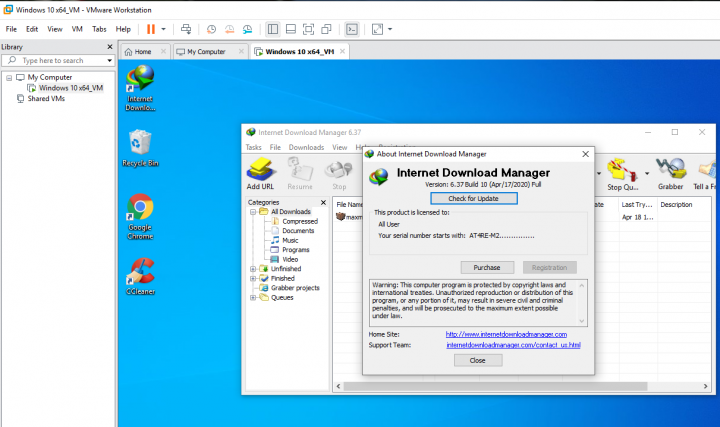This screenshot has height=427, width=720.
Task: Select Internet Download Manager desktop shortcut
Action: (x=141, y=88)
